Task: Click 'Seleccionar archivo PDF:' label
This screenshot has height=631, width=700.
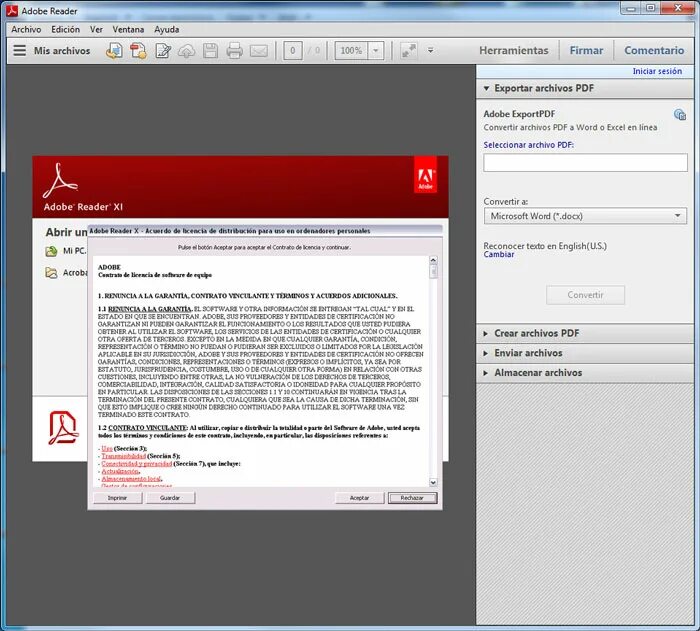Action: point(529,145)
